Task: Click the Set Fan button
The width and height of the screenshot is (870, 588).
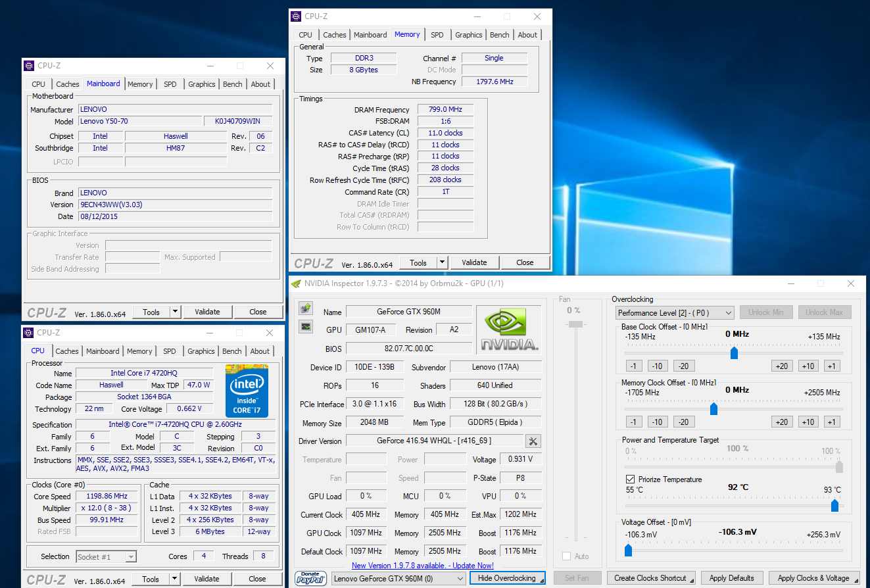Action: click(577, 578)
